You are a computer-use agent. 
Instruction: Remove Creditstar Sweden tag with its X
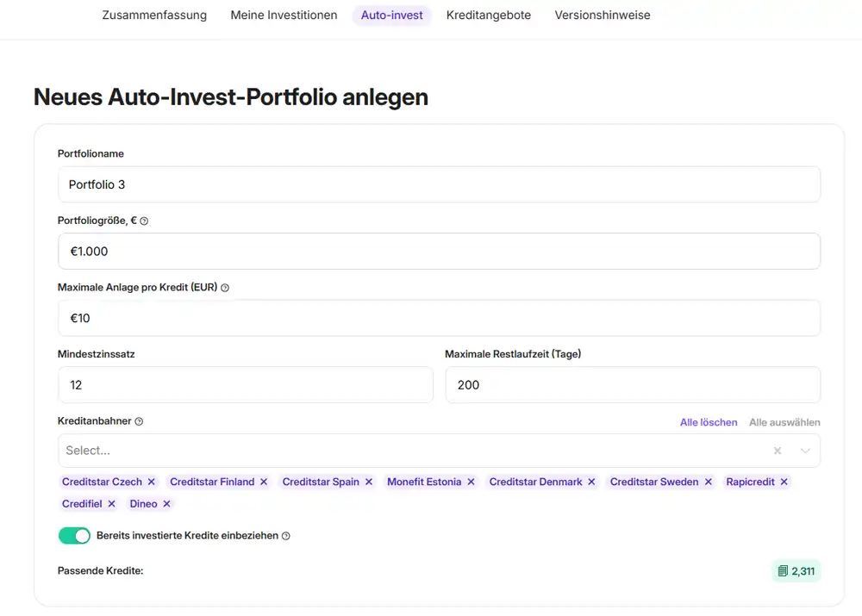708,482
